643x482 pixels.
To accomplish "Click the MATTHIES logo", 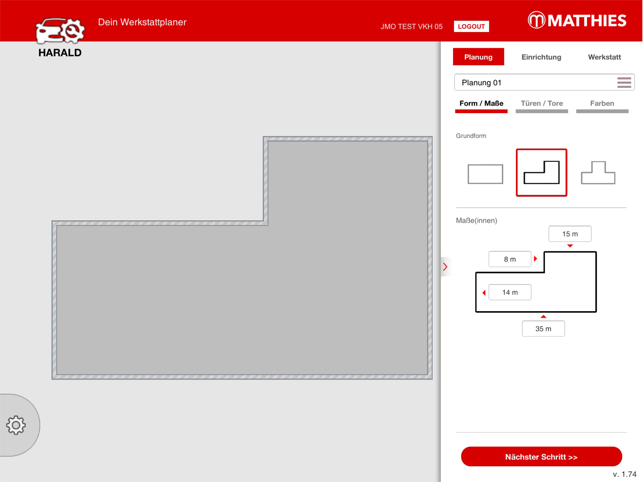I will pos(577,21).
